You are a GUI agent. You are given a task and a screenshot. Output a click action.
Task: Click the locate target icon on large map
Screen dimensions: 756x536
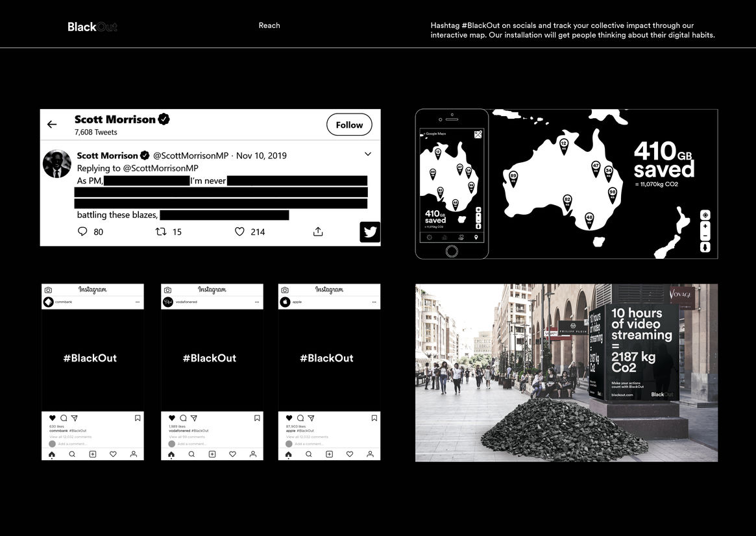[x=705, y=215]
